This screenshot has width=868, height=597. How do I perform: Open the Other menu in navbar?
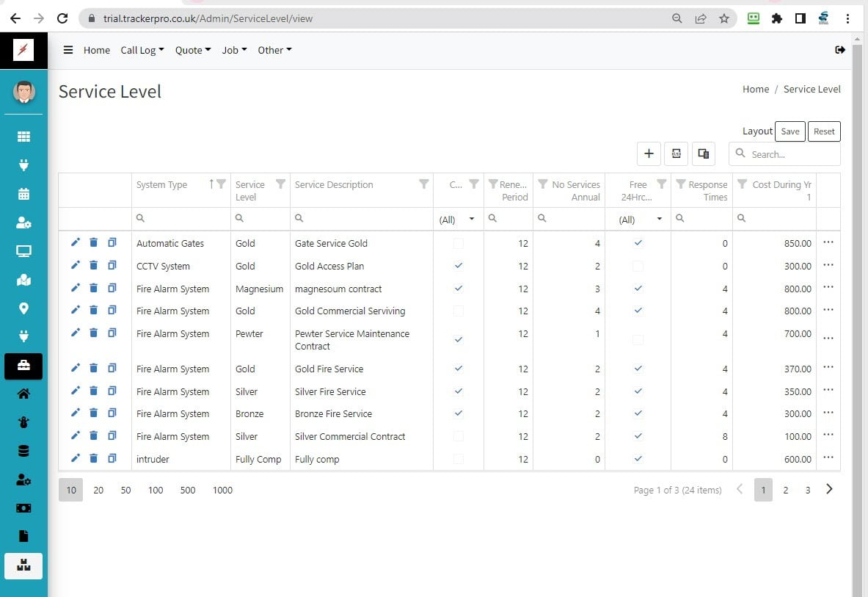point(274,50)
